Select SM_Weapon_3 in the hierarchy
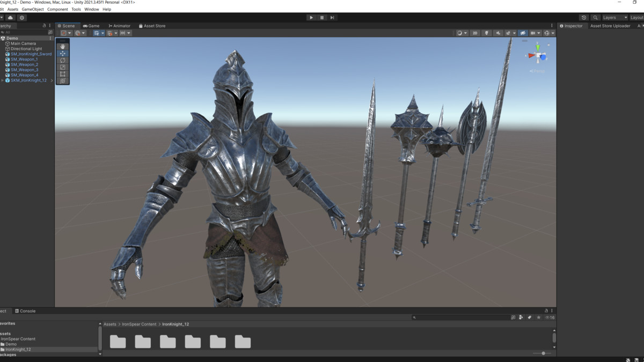 click(24, 70)
